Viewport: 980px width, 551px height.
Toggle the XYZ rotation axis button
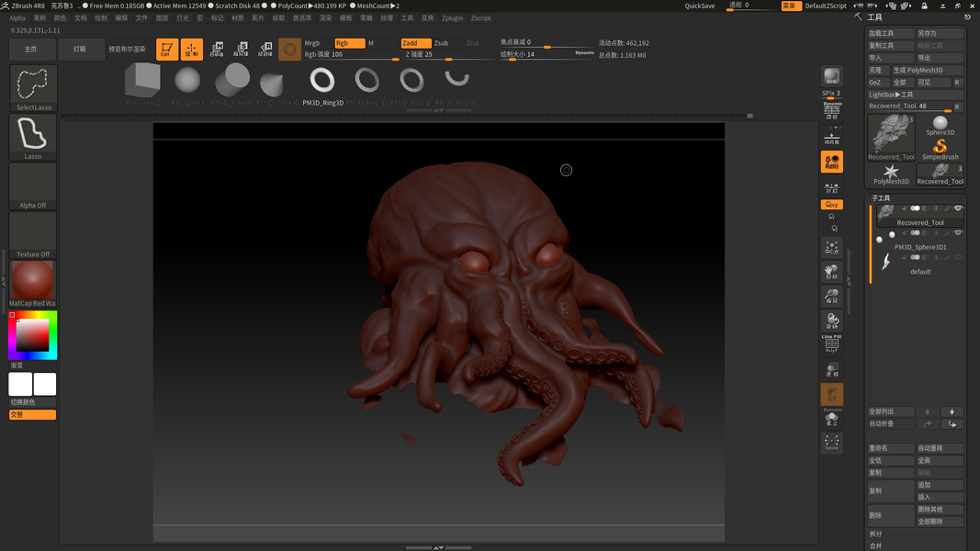(832, 205)
